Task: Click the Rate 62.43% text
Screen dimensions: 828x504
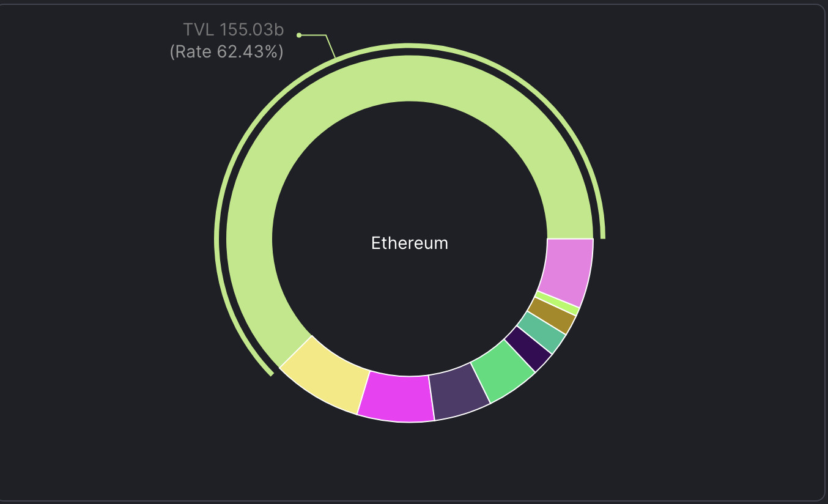Action: pos(226,52)
